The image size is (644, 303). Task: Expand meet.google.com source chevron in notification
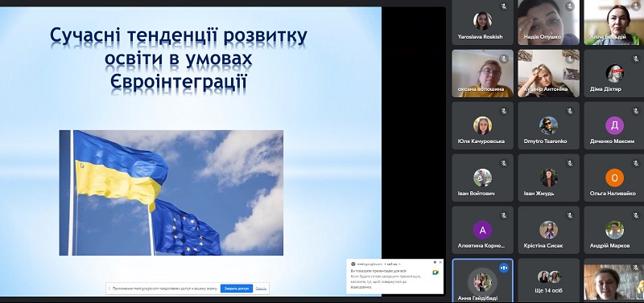coord(399,264)
